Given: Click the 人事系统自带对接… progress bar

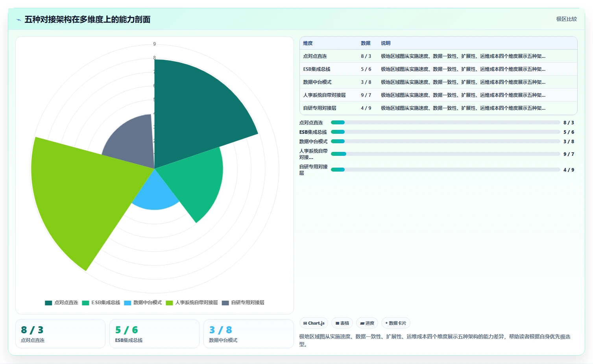Looking at the screenshot, I should [x=445, y=154].
